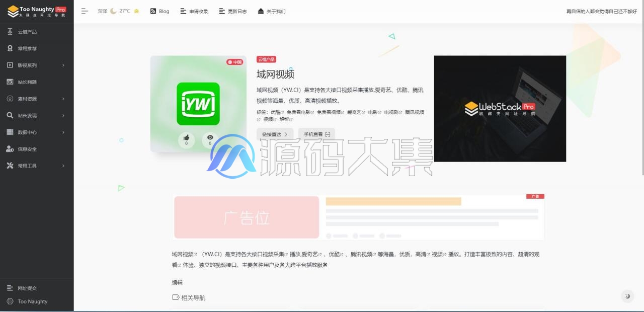Click the 链接直达 button
The height and width of the screenshot is (312, 644).
(x=275, y=134)
